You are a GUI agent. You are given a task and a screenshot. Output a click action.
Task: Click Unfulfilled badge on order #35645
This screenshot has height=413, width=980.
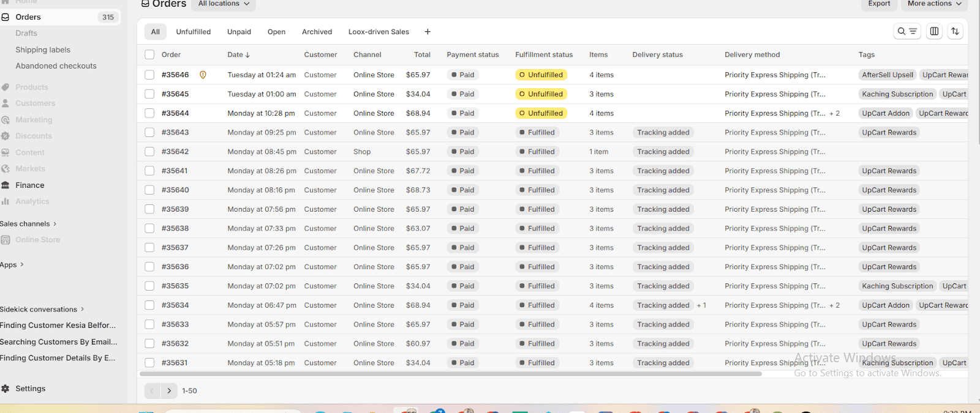point(541,94)
